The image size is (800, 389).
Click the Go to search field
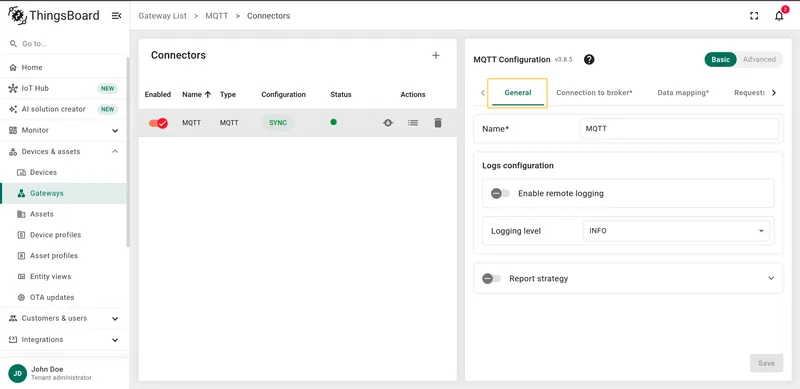pos(63,44)
